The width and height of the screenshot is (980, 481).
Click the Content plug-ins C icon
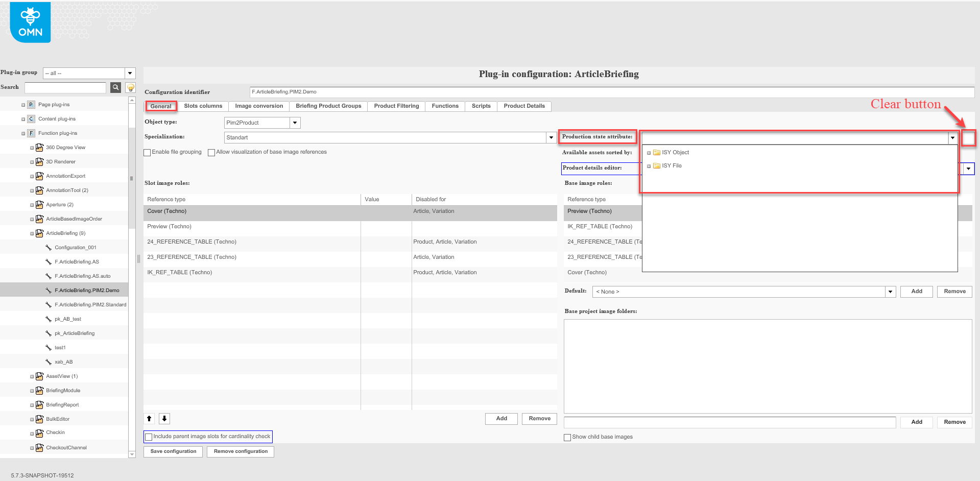(31, 118)
